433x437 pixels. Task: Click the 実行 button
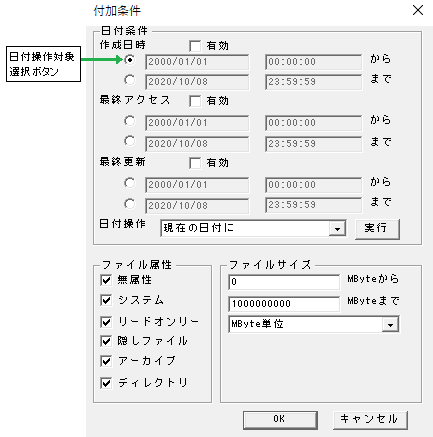377,229
